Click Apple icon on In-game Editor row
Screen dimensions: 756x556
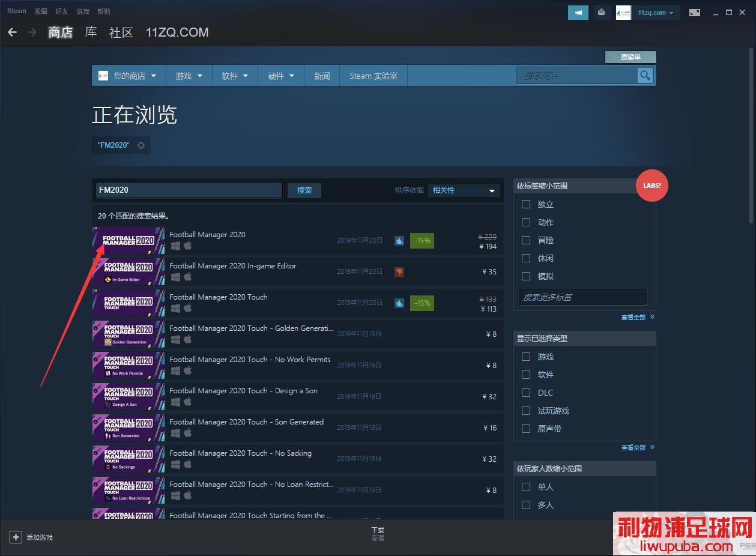click(x=187, y=277)
